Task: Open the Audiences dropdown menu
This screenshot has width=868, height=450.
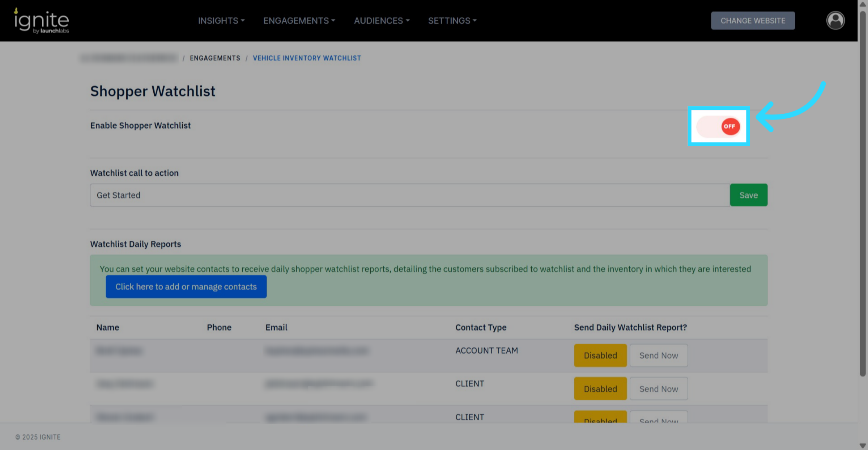Action: [x=382, y=21]
